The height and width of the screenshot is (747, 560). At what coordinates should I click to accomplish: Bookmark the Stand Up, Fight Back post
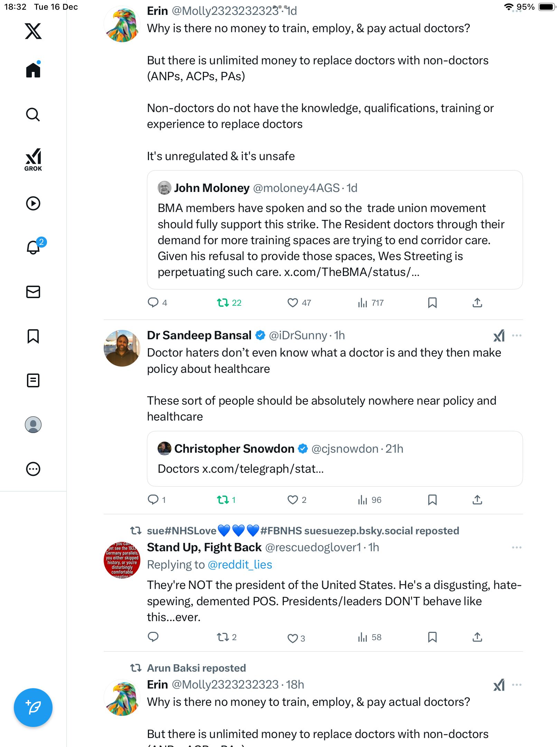point(432,637)
